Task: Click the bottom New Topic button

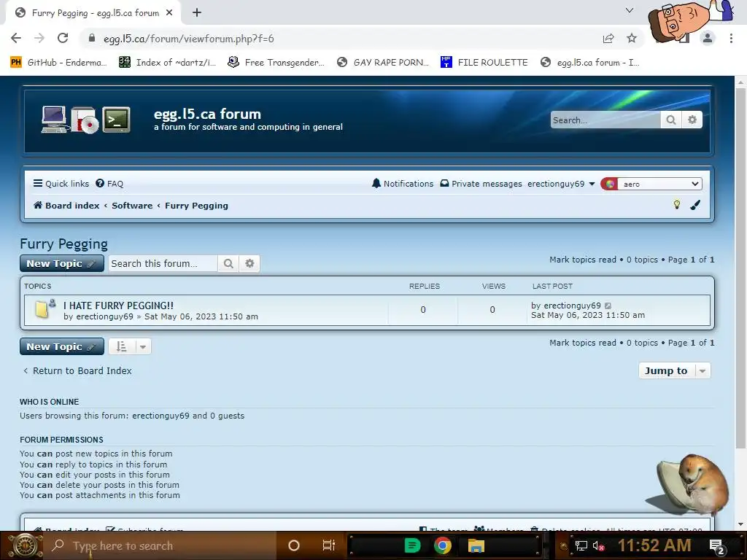Action: (x=62, y=346)
